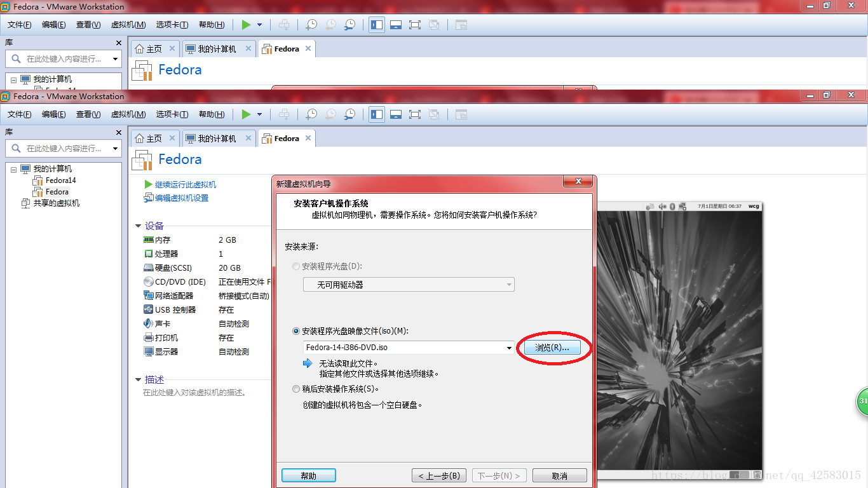Collapse the 设备 section triangle
The width and height of the screenshot is (868, 488).
[x=139, y=226]
